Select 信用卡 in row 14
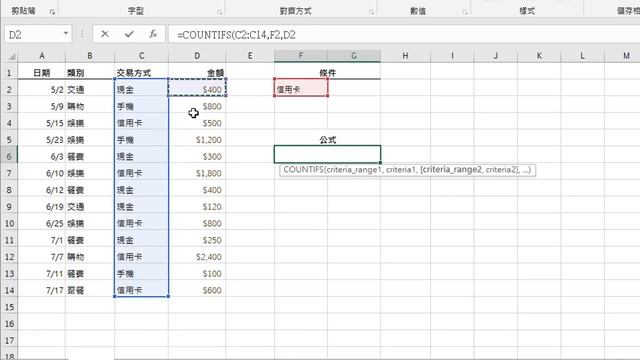This screenshot has width=640, height=360. pyautogui.click(x=142, y=291)
